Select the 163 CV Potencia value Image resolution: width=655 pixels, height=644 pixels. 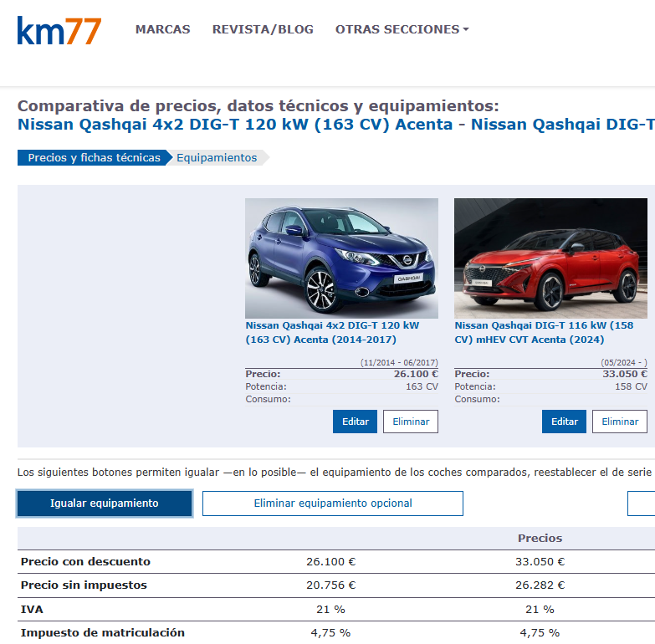(x=422, y=386)
